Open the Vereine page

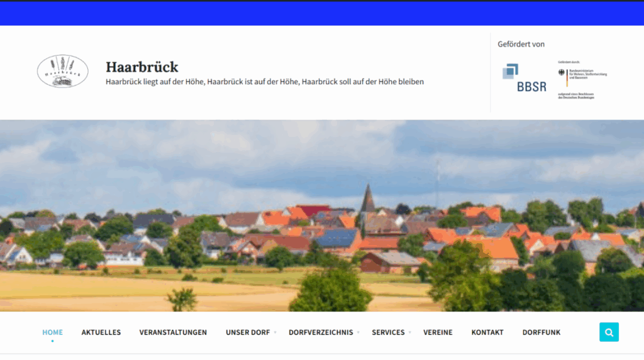coord(438,332)
